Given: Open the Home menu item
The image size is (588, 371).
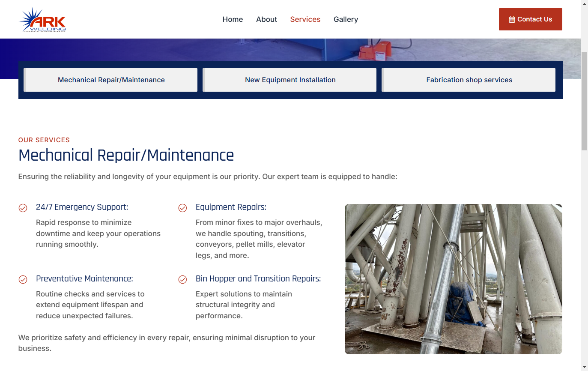Looking at the screenshot, I should (x=233, y=19).
